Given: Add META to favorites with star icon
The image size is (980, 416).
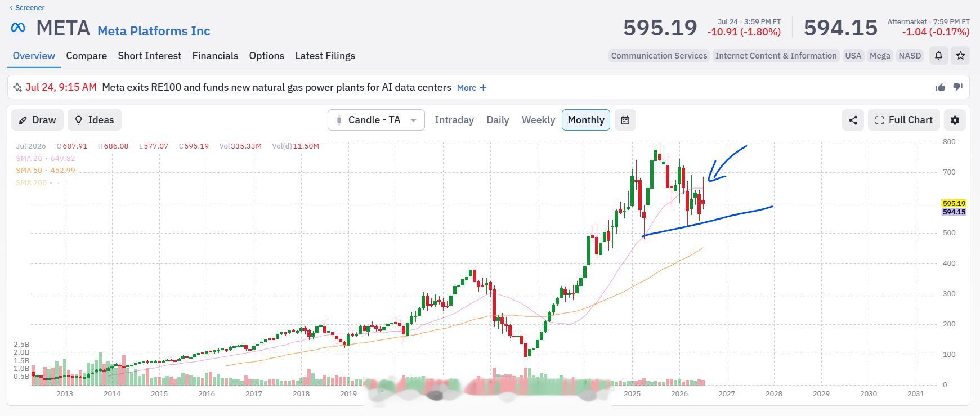Looking at the screenshot, I should coord(961,56).
